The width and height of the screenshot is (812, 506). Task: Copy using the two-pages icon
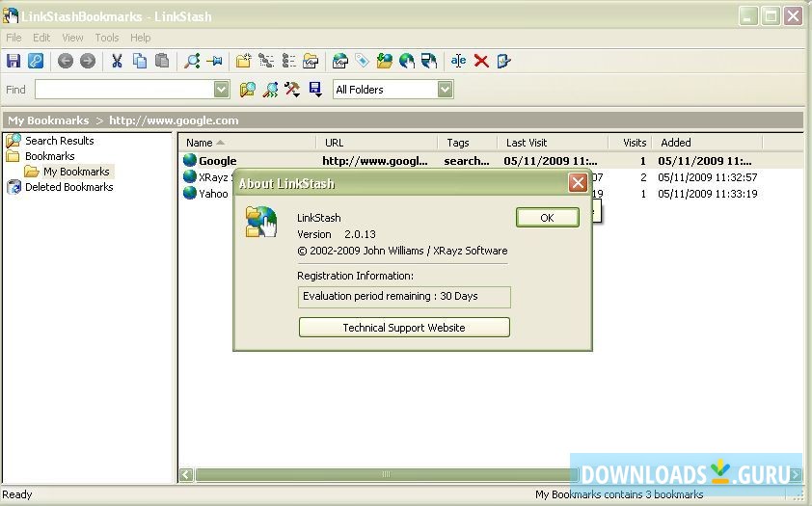[x=139, y=61]
